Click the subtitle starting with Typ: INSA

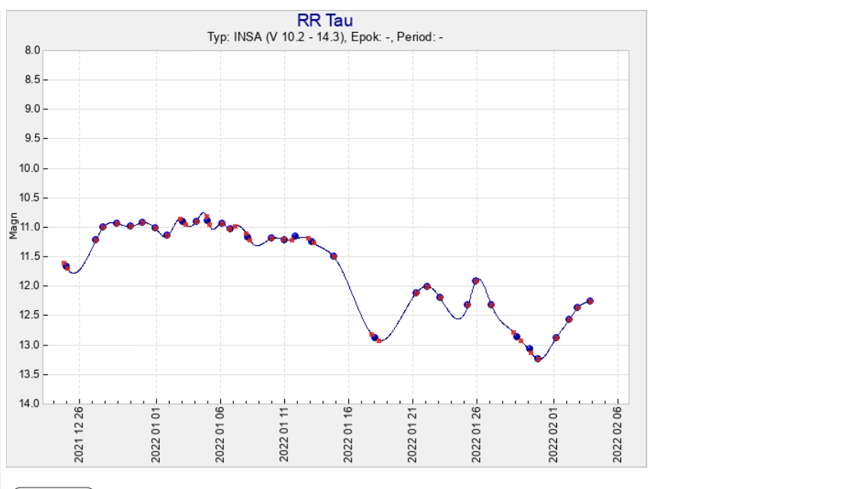pyautogui.click(x=325, y=37)
